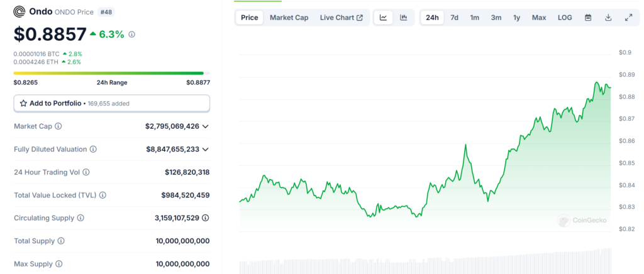Viewport: 644px width, 274px height.
Task: Switch to candlestick chart icon
Action: pos(403,18)
